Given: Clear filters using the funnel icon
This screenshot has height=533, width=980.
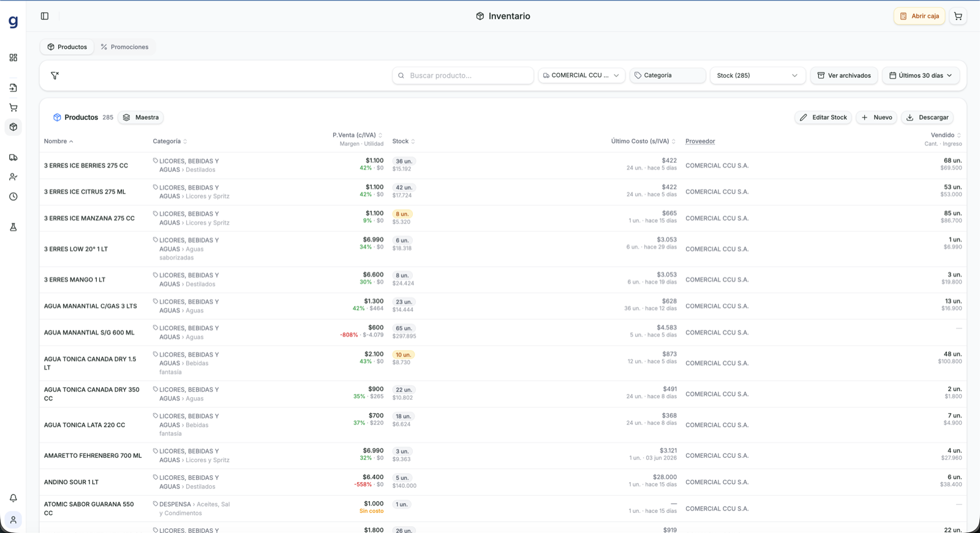Looking at the screenshot, I should click(x=55, y=75).
